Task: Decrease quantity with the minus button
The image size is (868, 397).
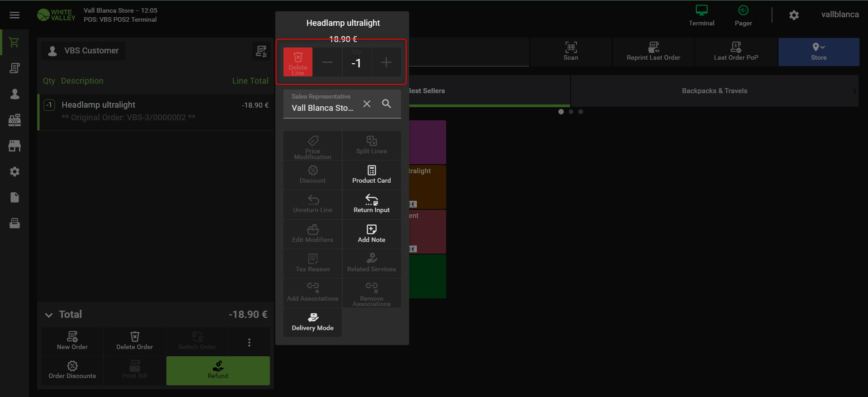Action: pyautogui.click(x=327, y=62)
